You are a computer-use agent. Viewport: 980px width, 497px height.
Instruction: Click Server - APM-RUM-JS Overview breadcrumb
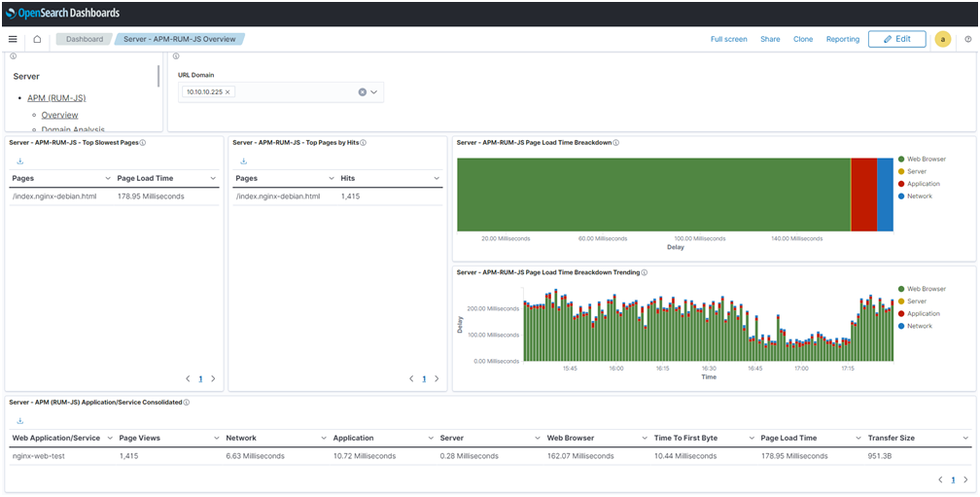click(x=179, y=39)
